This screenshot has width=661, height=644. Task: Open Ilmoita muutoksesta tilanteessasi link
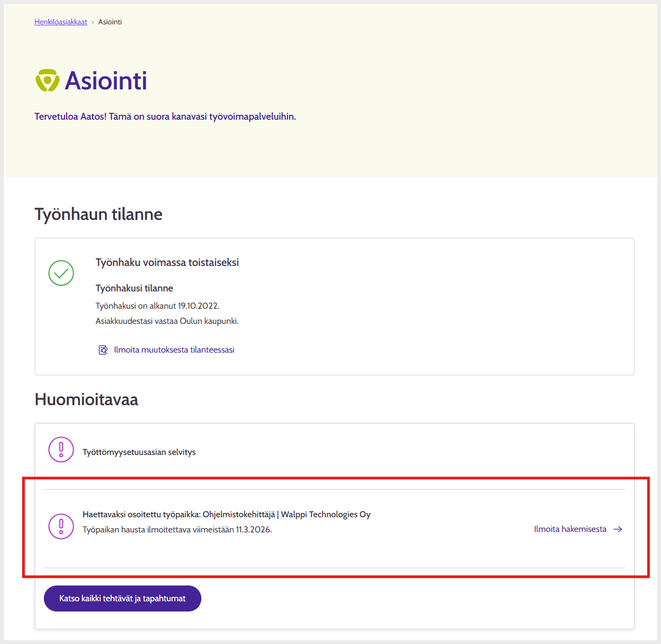click(x=174, y=350)
